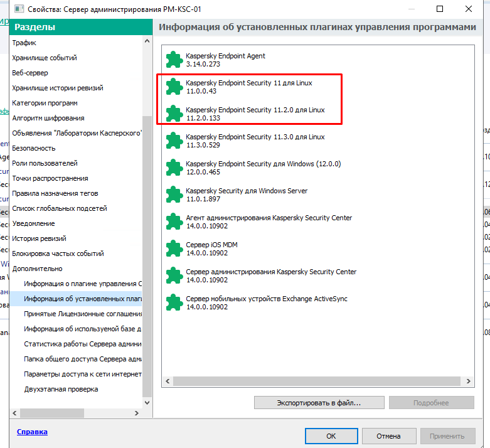Select the Дополнительно section
This screenshot has height=448, width=490.
pyautogui.click(x=37, y=269)
